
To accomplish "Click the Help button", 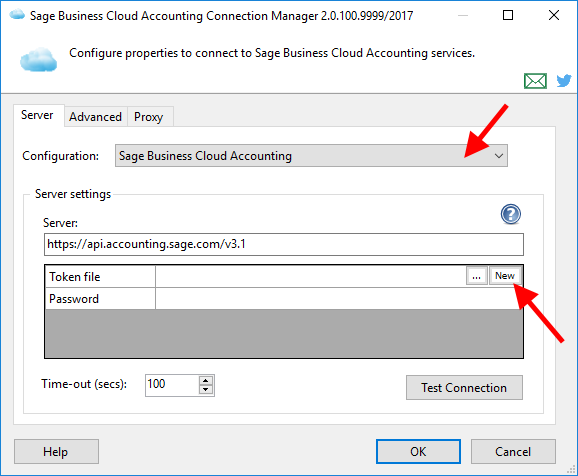I will click(56, 451).
